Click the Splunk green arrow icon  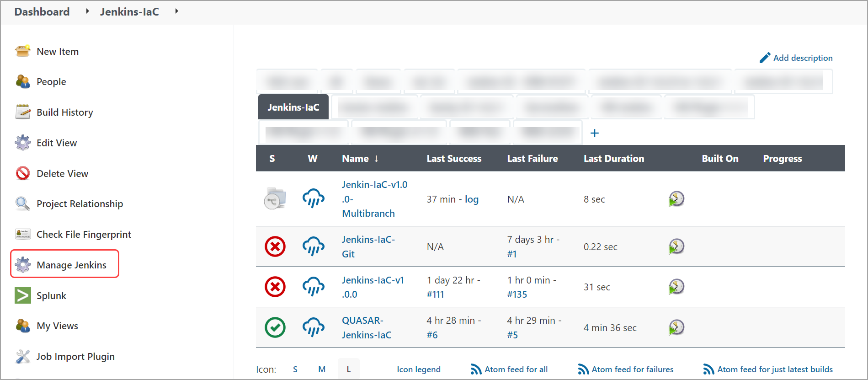23,295
